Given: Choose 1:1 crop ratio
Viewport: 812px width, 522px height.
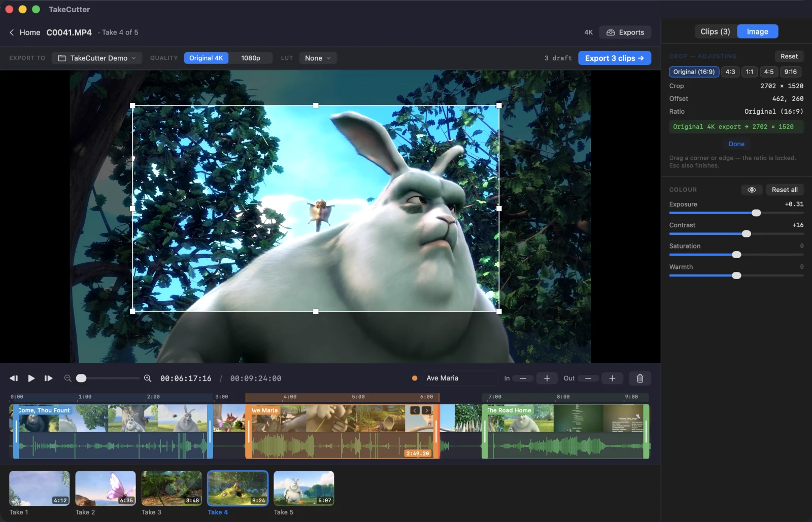Looking at the screenshot, I should tap(750, 72).
